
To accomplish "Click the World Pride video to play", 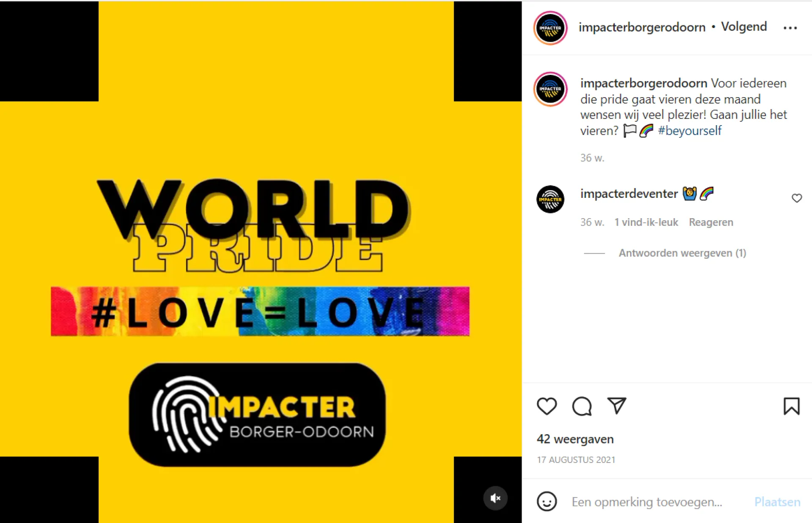I will click(x=261, y=262).
